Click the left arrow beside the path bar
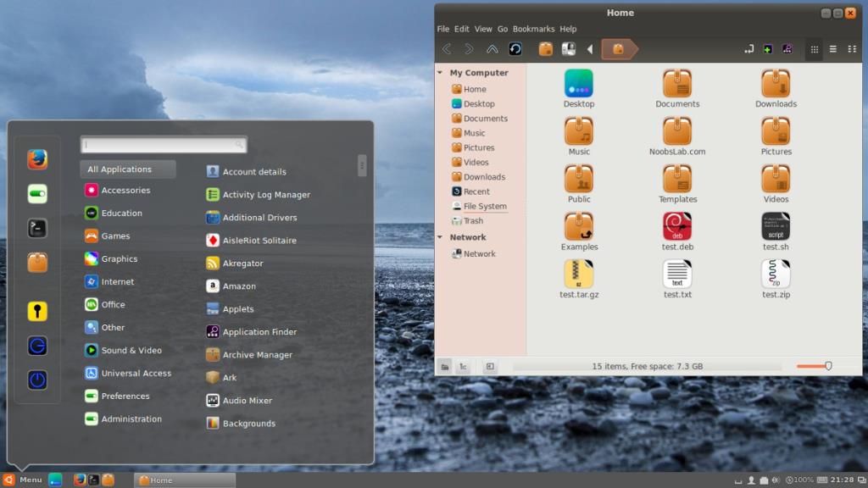868x488 pixels. 590,49
